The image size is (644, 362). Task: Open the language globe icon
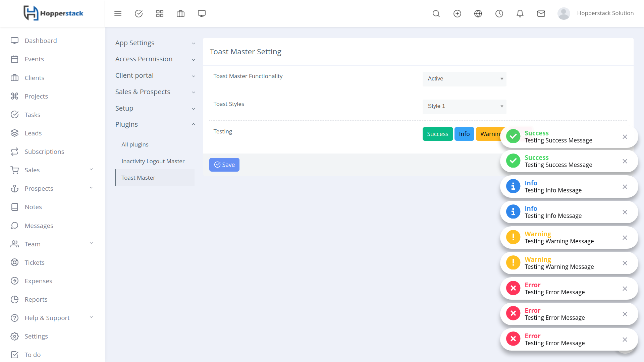[478, 13]
